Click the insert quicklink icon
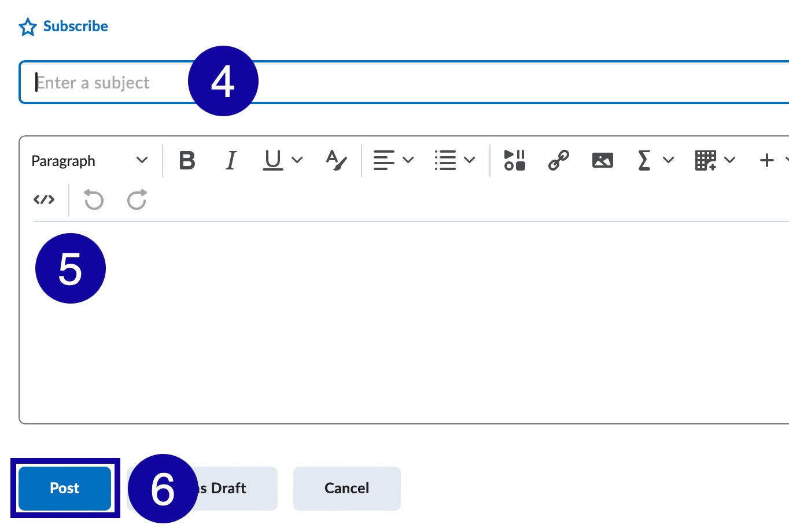 (x=558, y=160)
